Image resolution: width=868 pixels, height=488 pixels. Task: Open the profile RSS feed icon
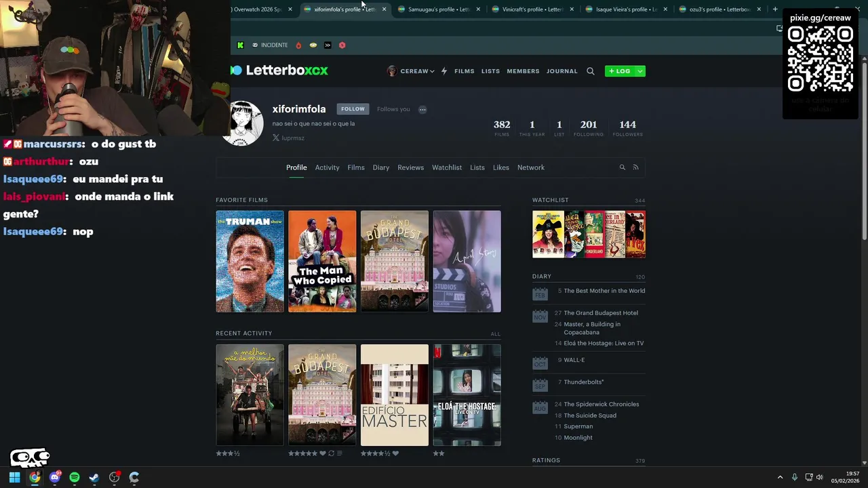tap(635, 167)
